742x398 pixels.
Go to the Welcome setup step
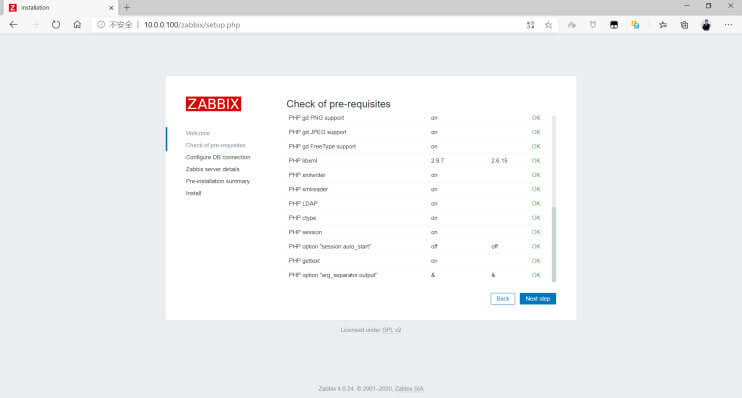click(x=198, y=133)
